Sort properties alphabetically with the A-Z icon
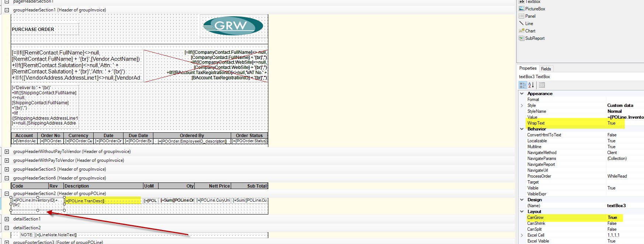The image size is (644, 244). coord(531,85)
